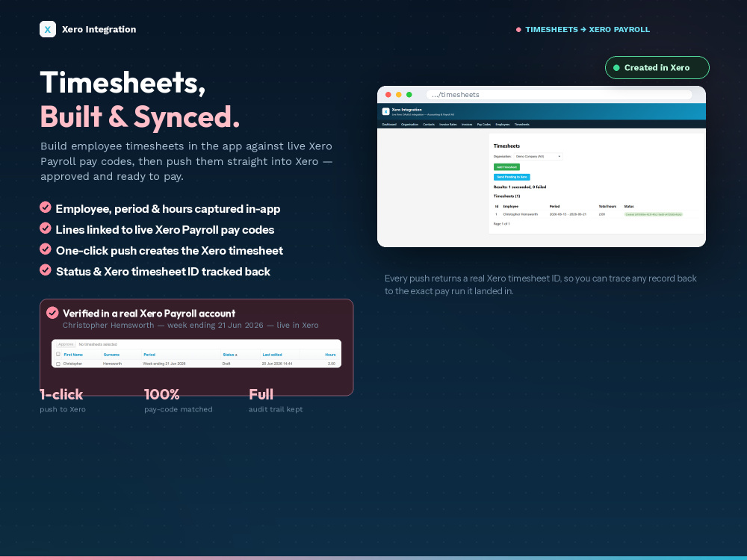Click the Xero X logo inside the browser app header

386,111
